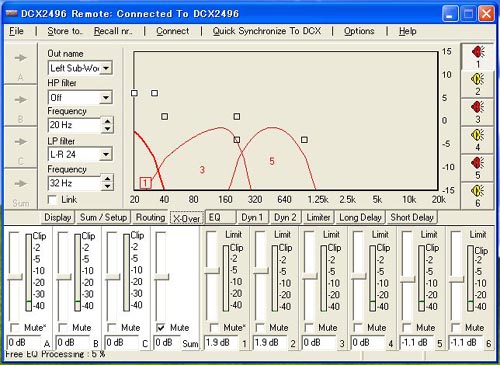The image size is (500, 365).
Task: Increase LP frequency 32 Hz up arrow
Action: 107,179
